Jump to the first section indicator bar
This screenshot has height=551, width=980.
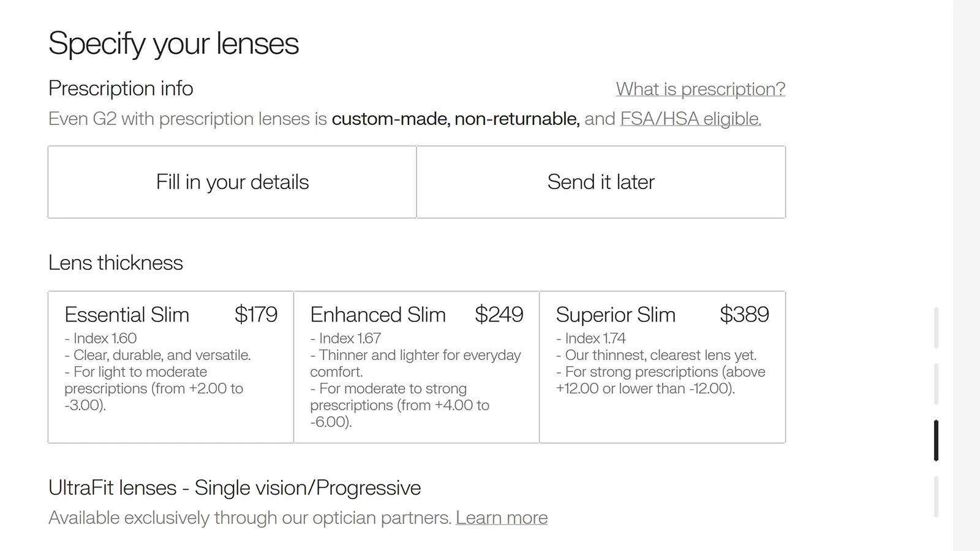click(x=936, y=328)
